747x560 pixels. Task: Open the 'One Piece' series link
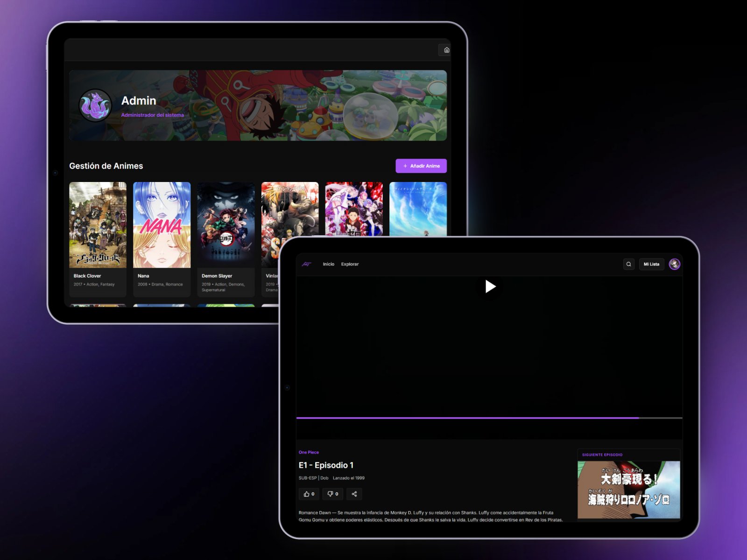(309, 452)
